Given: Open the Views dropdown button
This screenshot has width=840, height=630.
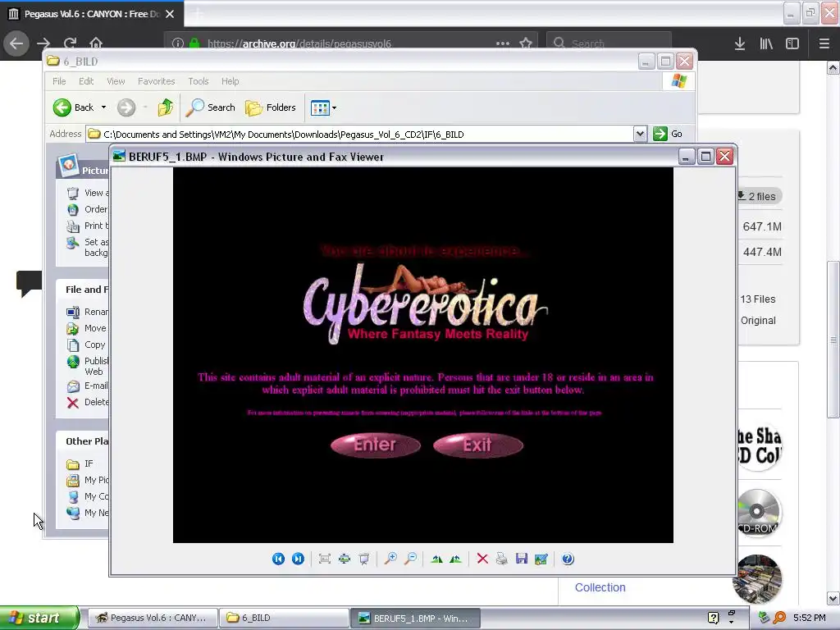Looking at the screenshot, I should click(x=323, y=107).
